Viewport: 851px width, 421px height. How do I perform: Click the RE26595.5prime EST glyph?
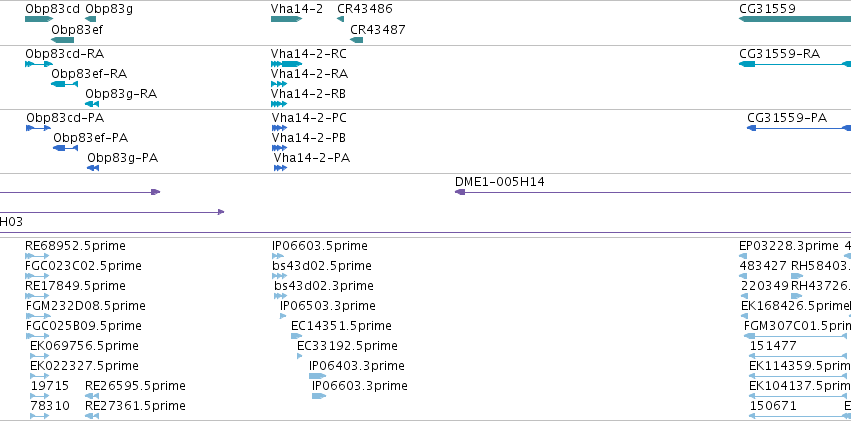tap(92, 396)
